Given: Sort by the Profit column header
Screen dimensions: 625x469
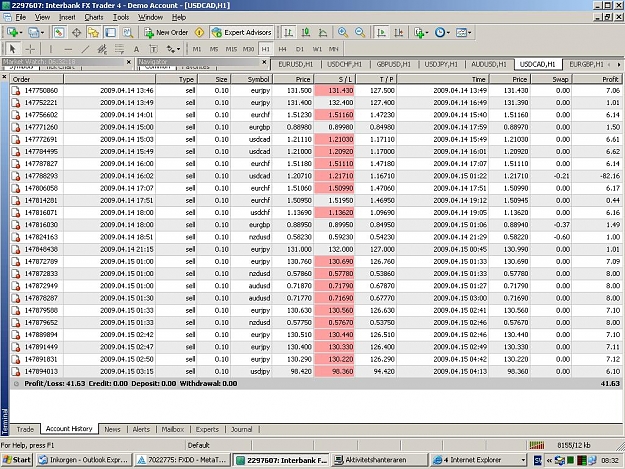Looking at the screenshot, I should point(597,79).
